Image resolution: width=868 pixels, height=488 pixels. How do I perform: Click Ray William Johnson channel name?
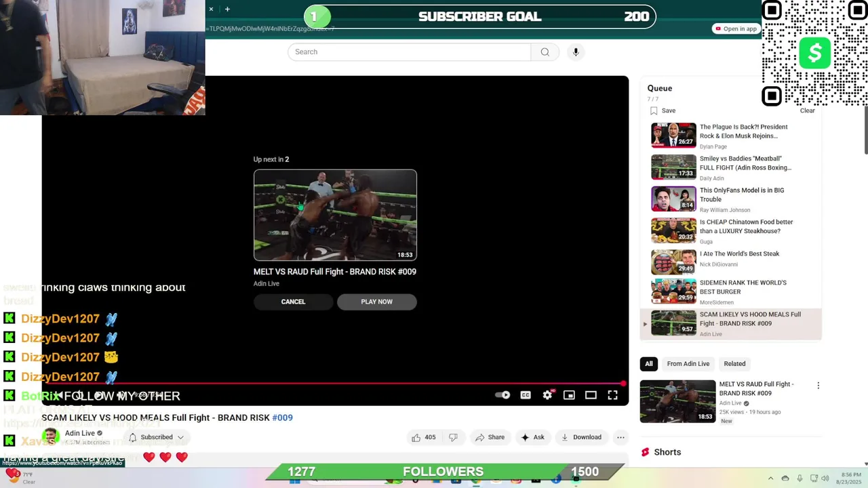pos(725,210)
